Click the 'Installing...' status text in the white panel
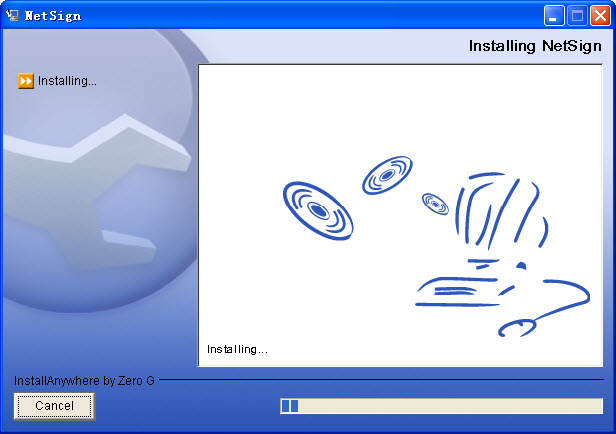 coord(237,349)
